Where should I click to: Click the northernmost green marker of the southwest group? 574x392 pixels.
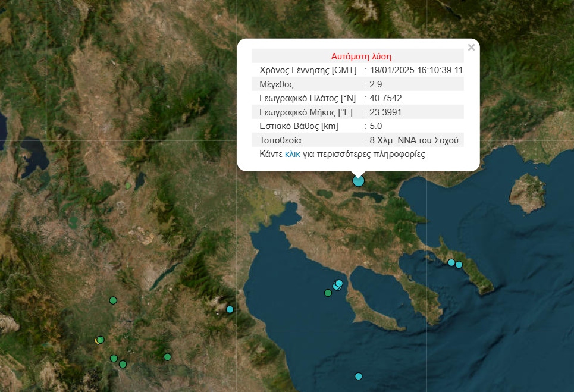(113, 300)
